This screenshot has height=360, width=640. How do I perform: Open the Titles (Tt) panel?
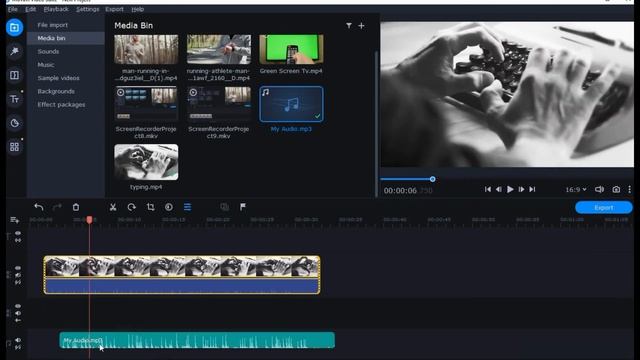pos(14,99)
